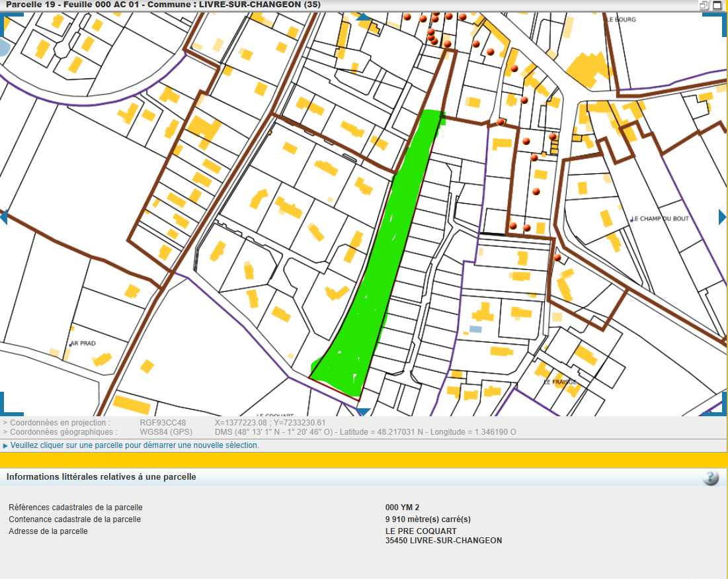This screenshot has height=579, width=728.
Task: Pan the map north with top arrow
Action: pyautogui.click(x=364, y=17)
